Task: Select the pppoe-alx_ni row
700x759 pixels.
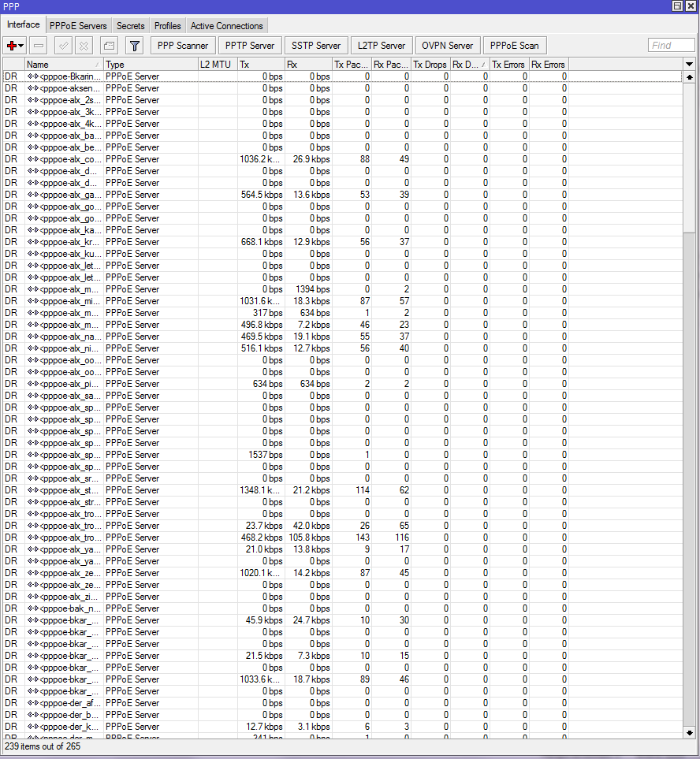Action: pos(343,348)
